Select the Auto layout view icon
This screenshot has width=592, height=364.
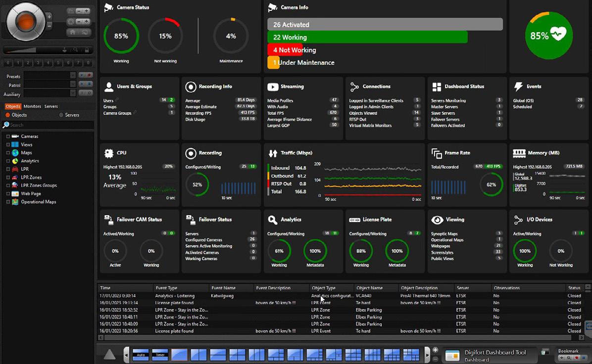(x=141, y=355)
